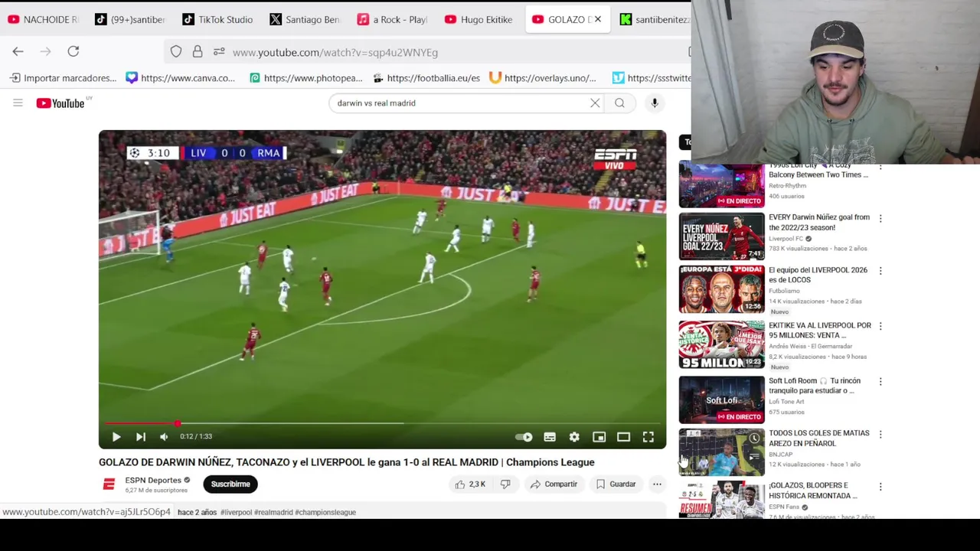This screenshot has width=980, height=551.
Task: Open ESPN Deportes channel avatar
Action: pos(109,484)
